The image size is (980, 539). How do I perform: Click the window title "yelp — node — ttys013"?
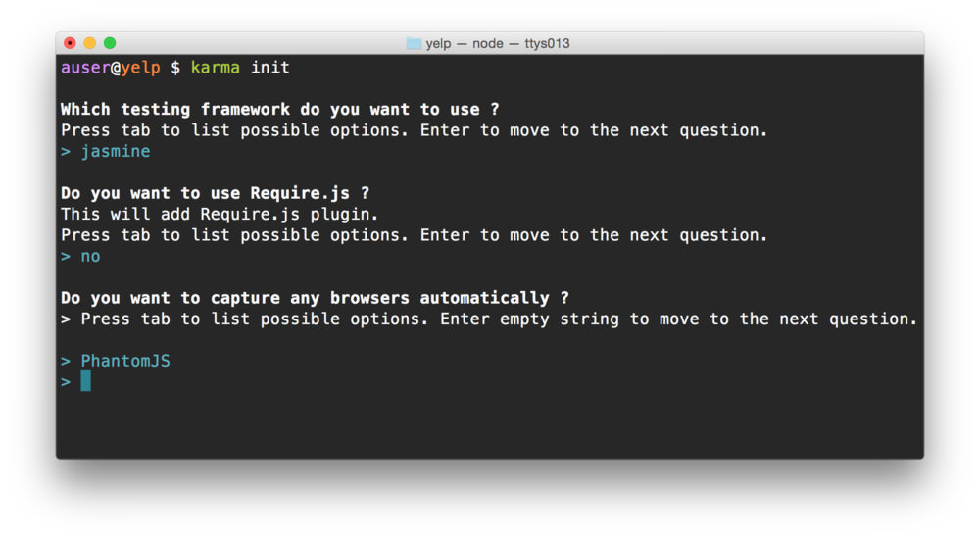pos(497,43)
